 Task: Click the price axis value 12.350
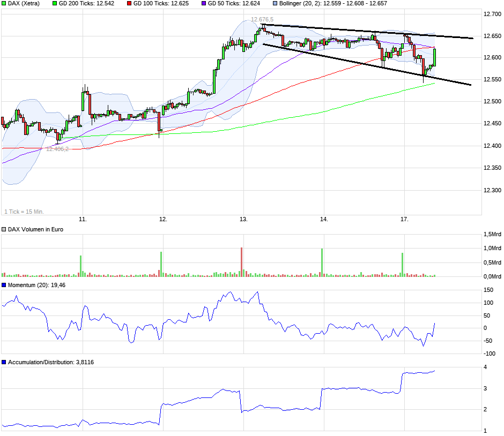pos(492,168)
